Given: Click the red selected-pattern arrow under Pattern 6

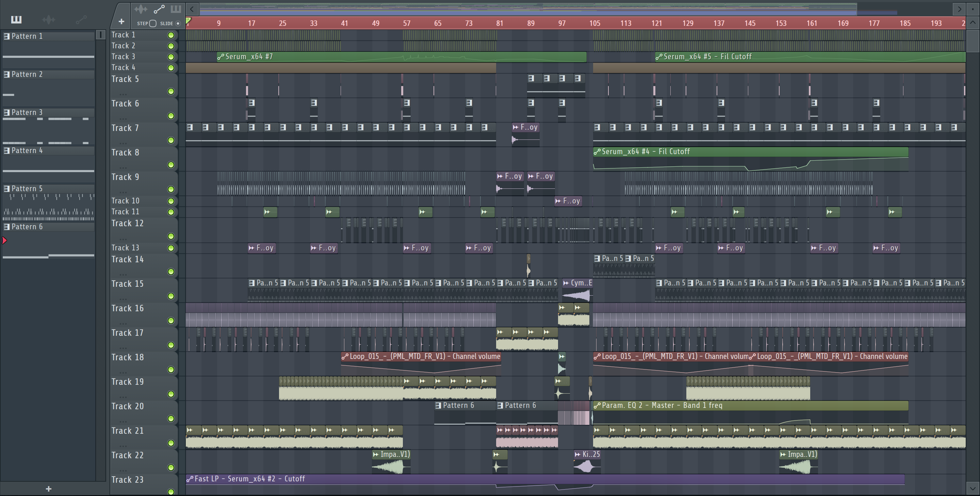Looking at the screenshot, I should 4,241.
